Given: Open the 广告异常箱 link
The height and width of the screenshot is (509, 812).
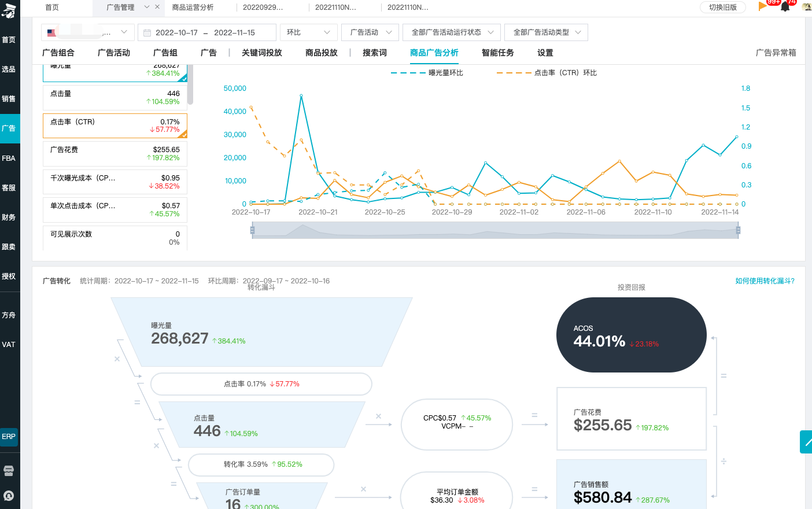Looking at the screenshot, I should 776,53.
